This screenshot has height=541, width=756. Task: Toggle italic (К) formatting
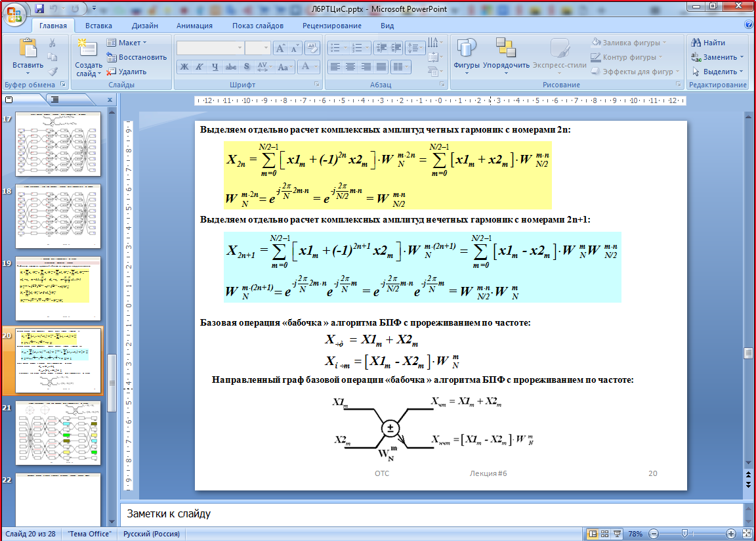pos(199,67)
